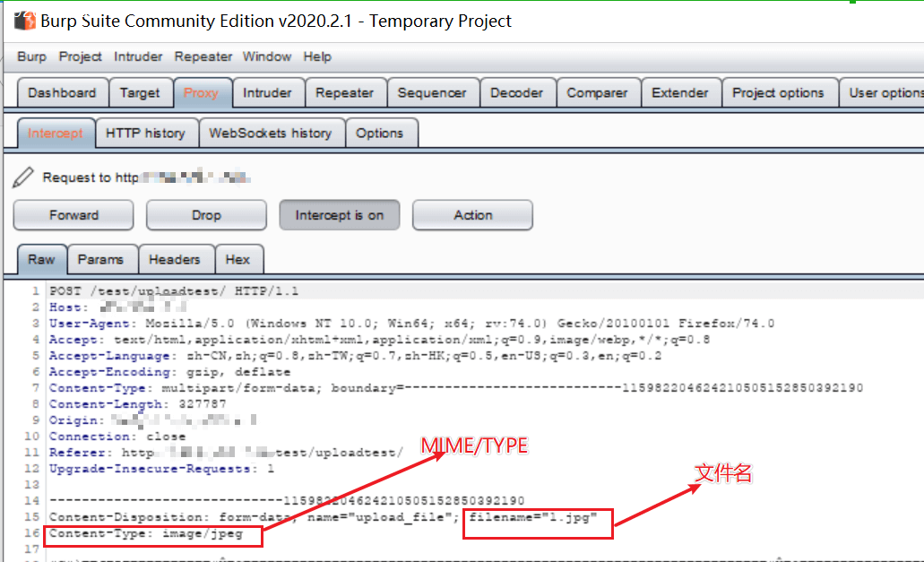Click the POST /test/uploadtest/ request line
This screenshot has height=562, width=924.
[x=174, y=291]
